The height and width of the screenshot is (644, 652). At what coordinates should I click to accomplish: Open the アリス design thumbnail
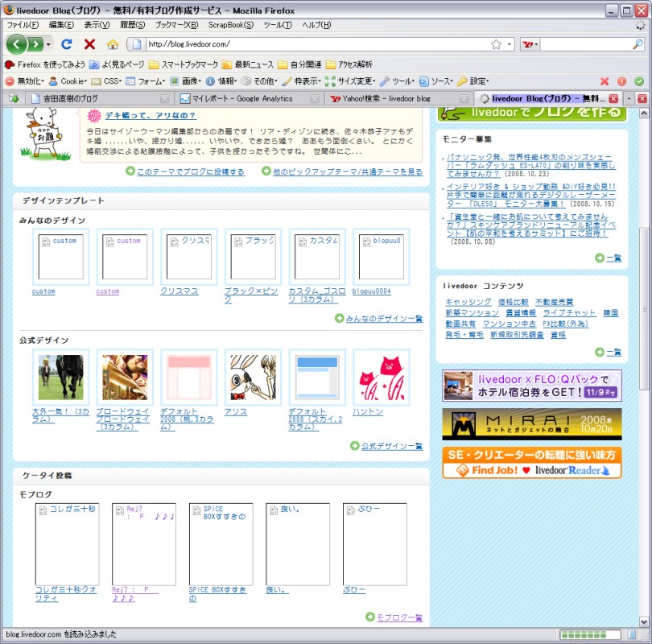tap(253, 378)
